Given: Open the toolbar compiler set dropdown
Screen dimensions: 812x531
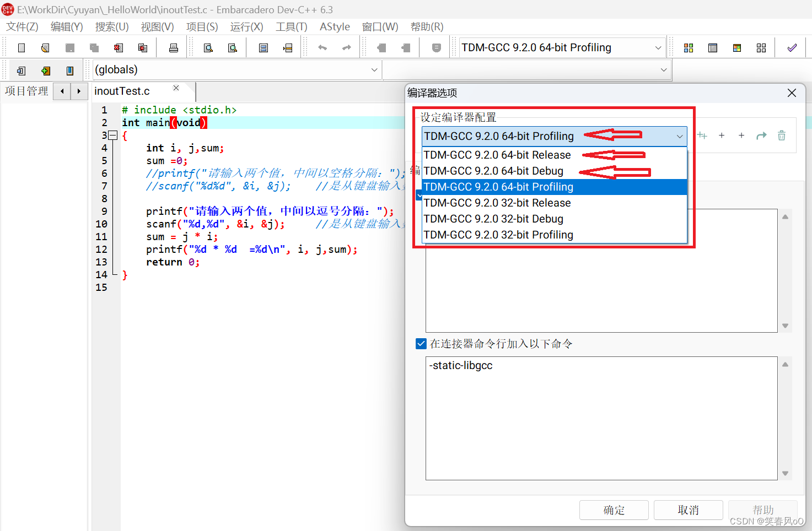Looking at the screenshot, I should click(658, 48).
